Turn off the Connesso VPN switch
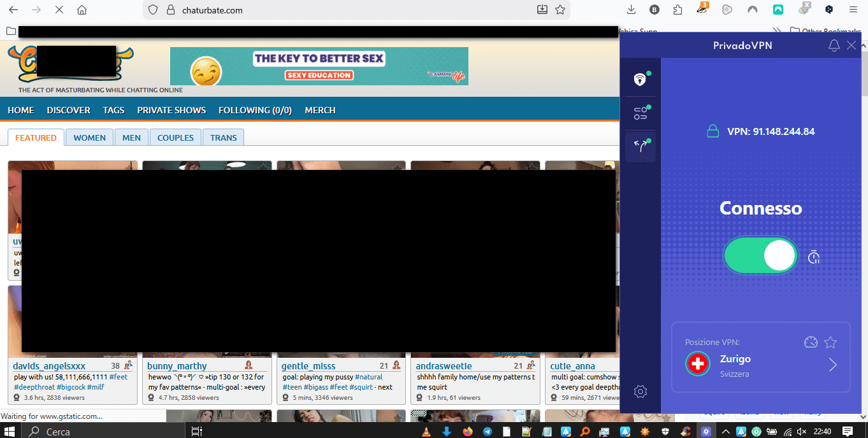This screenshot has height=438, width=868. [x=761, y=256]
